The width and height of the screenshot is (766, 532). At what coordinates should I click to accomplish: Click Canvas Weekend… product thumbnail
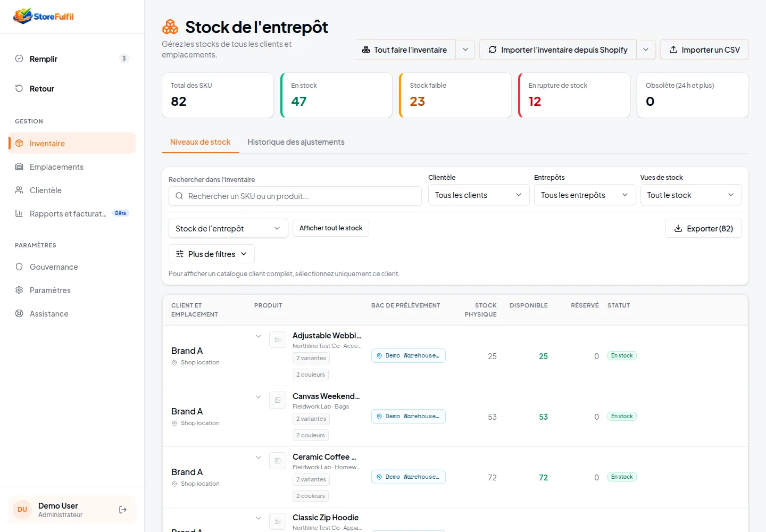pos(278,400)
